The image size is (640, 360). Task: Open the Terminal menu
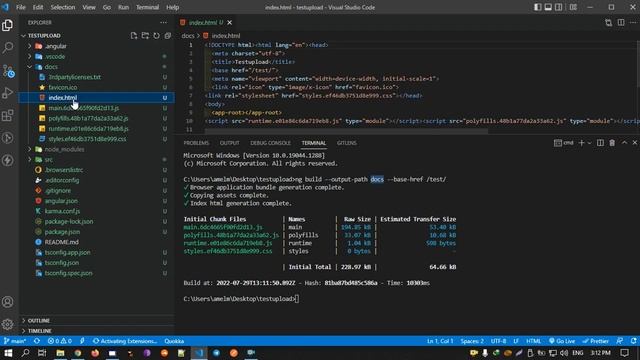[147, 7]
